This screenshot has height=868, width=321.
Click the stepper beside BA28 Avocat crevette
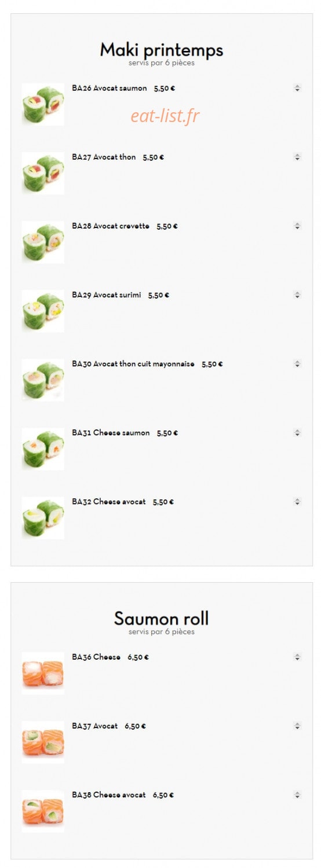[x=297, y=226]
